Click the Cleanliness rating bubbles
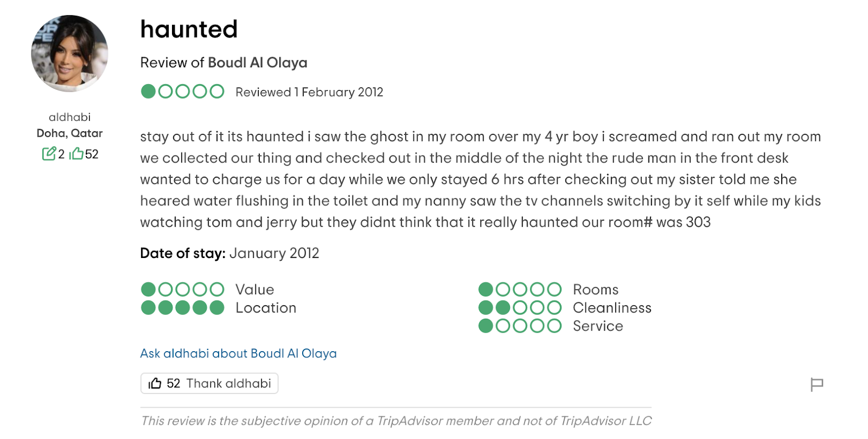The height and width of the screenshot is (439, 868). pos(520,308)
